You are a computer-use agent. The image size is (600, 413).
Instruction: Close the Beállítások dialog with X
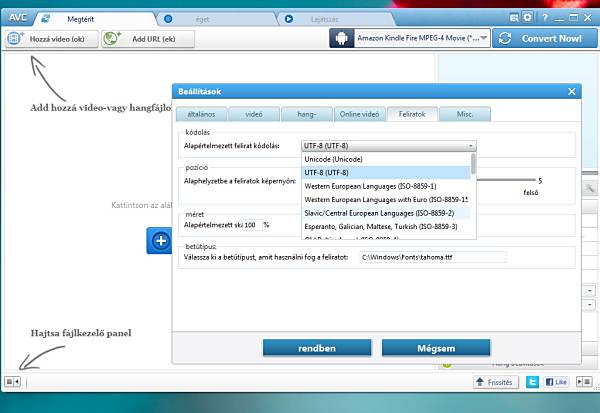pyautogui.click(x=572, y=91)
